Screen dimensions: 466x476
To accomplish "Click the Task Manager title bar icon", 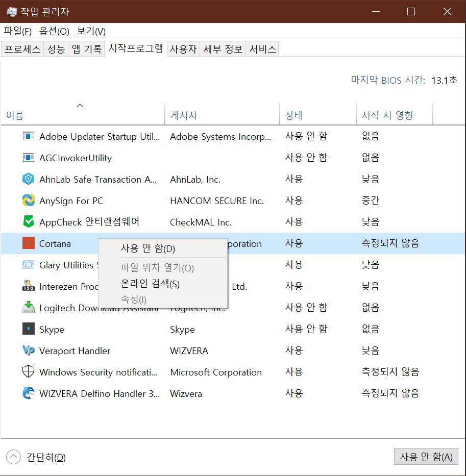I will (x=12, y=12).
